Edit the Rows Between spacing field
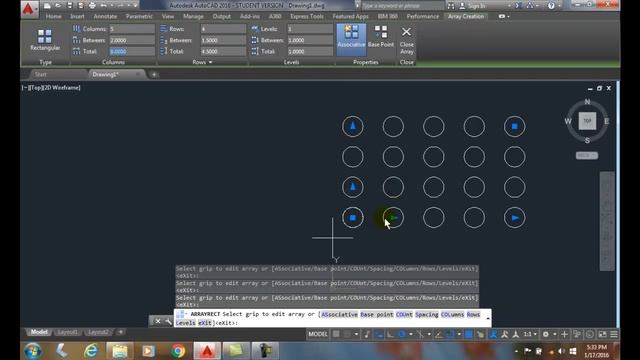 223,40
